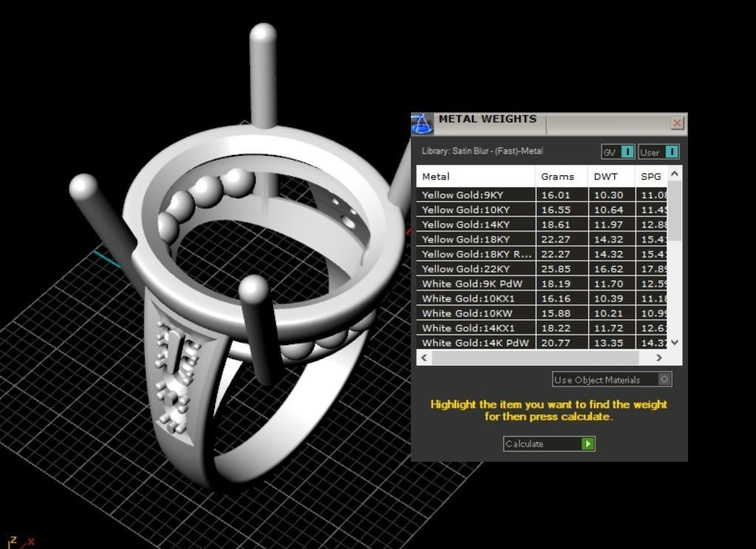Click the scroll down arrow of the metal list

tap(675, 342)
